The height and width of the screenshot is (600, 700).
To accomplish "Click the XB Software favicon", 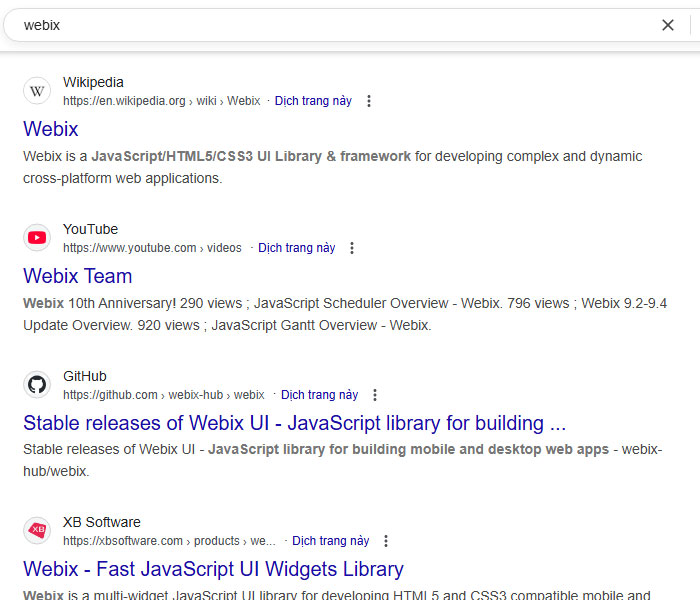I will tap(37, 530).
